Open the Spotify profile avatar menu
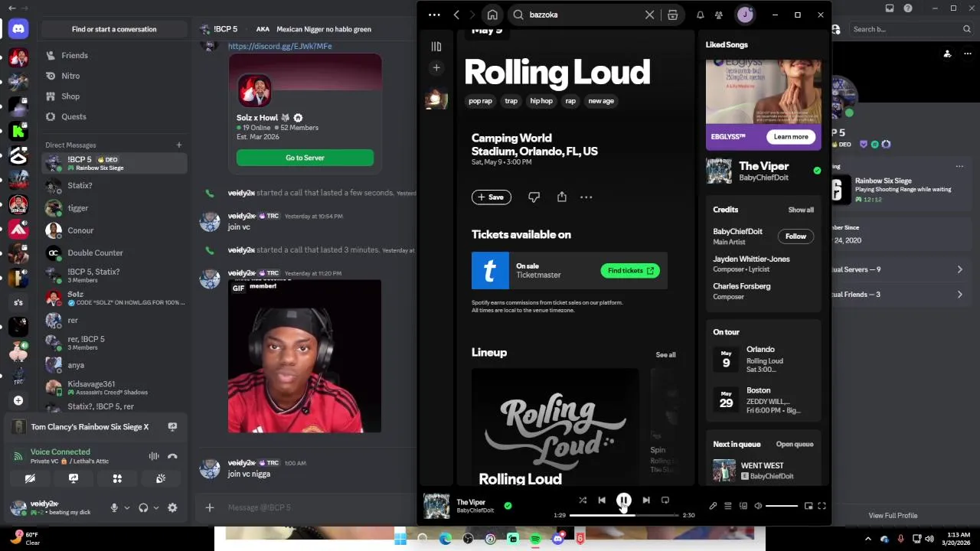 point(745,15)
